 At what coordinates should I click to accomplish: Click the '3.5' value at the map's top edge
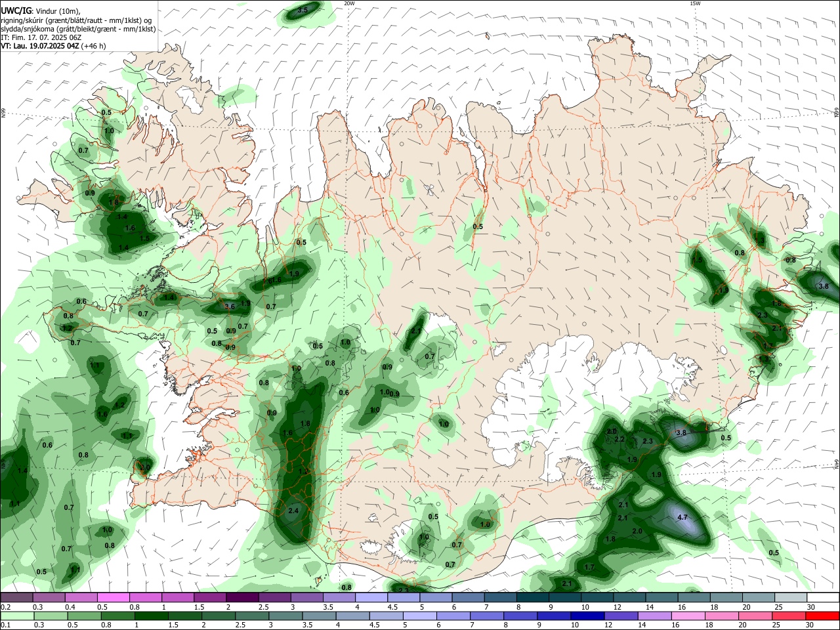(303, 10)
